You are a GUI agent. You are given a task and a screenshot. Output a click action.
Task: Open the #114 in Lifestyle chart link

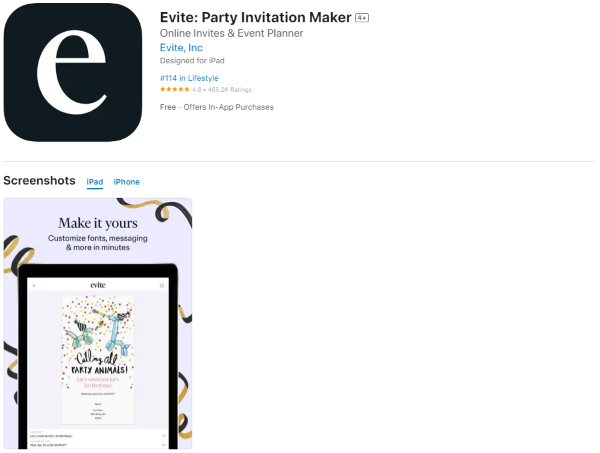(x=189, y=78)
